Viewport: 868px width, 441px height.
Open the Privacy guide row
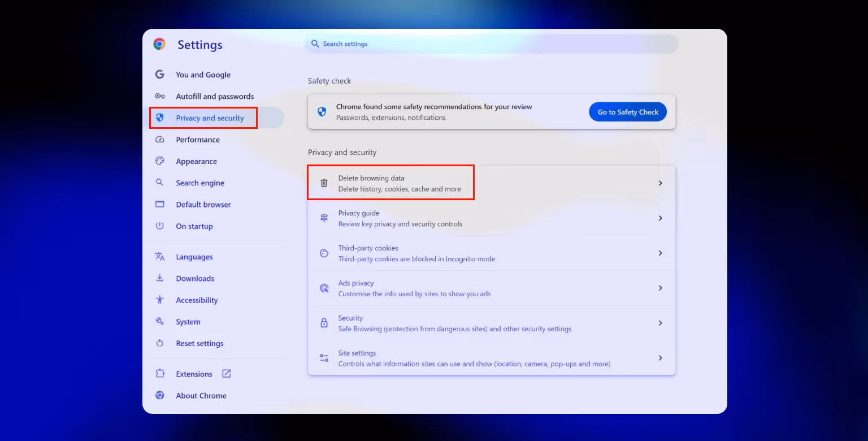point(492,218)
